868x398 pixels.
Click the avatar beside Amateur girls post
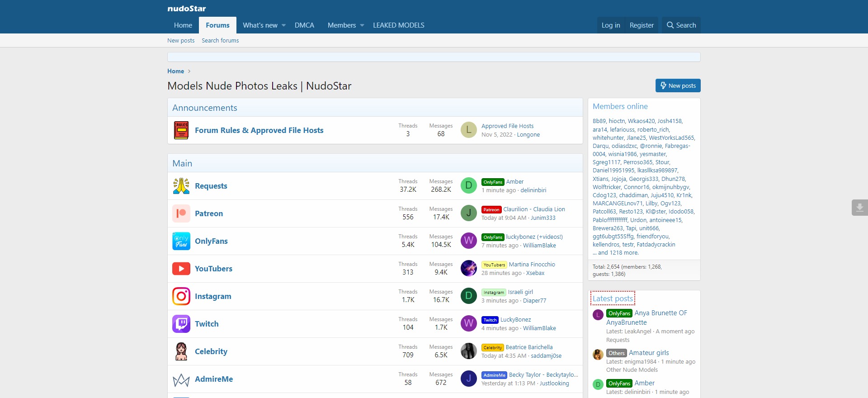tap(598, 355)
